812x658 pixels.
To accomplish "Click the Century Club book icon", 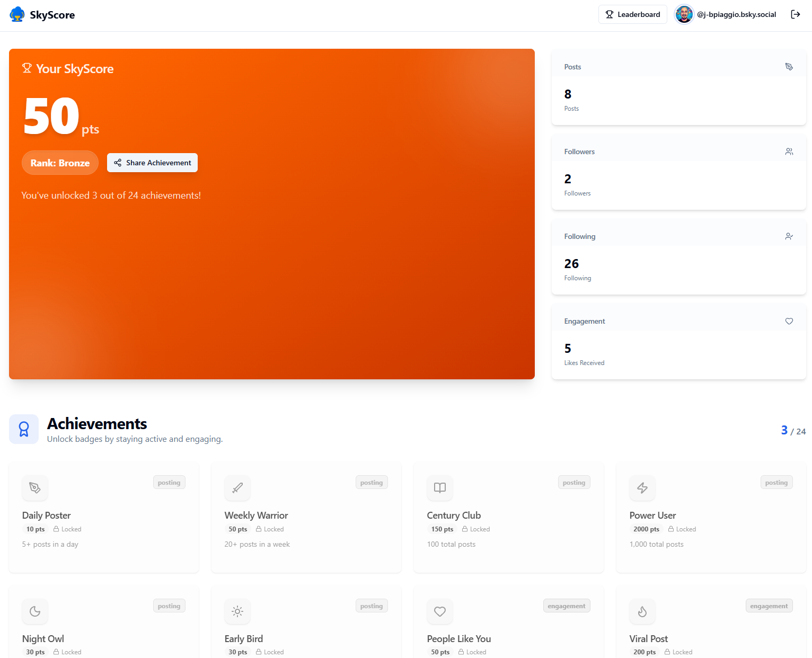I will pos(440,488).
